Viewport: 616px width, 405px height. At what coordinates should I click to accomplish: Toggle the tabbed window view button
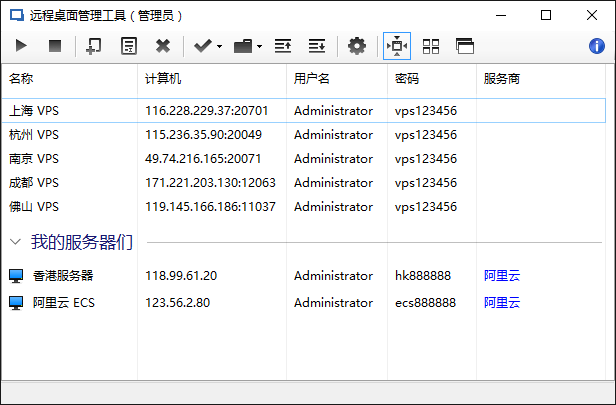pyautogui.click(x=464, y=46)
